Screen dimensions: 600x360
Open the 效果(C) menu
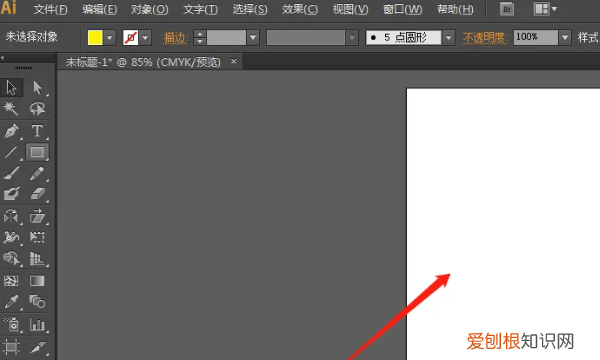click(x=300, y=9)
